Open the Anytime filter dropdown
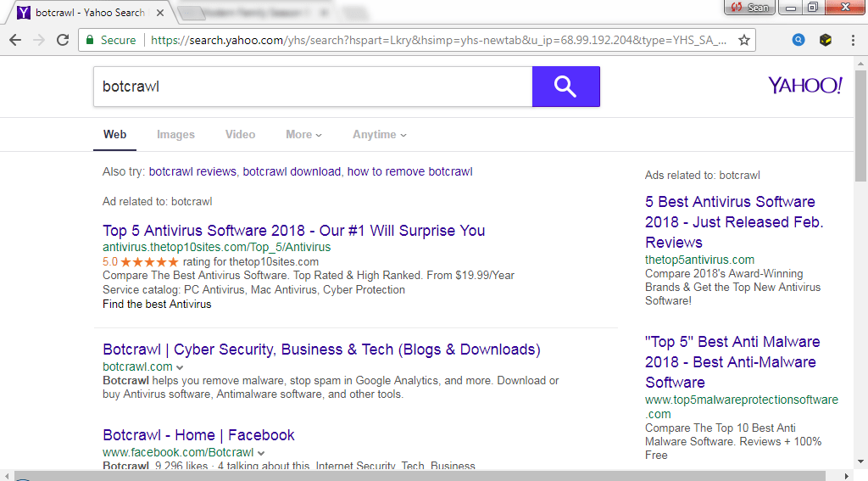The image size is (868, 481). (380, 135)
